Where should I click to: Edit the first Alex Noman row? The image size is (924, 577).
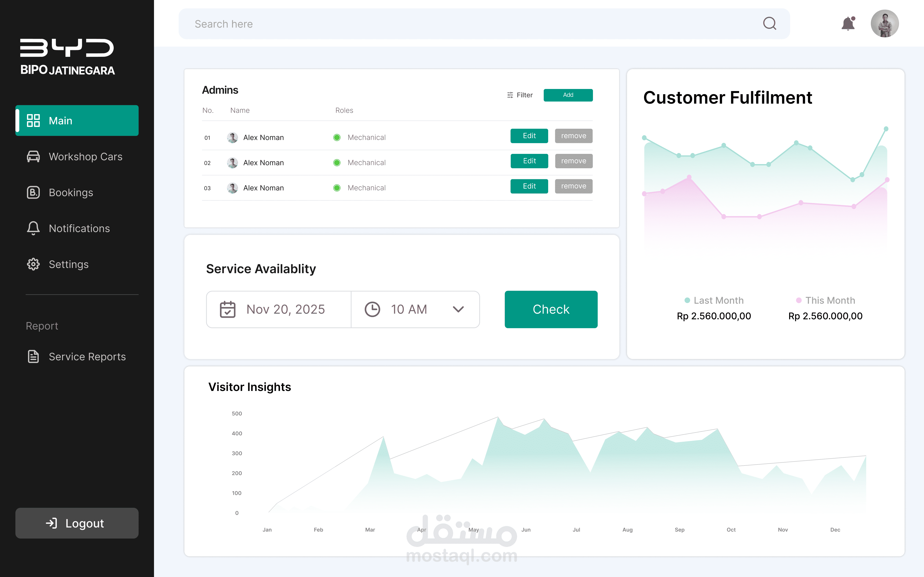[529, 136]
